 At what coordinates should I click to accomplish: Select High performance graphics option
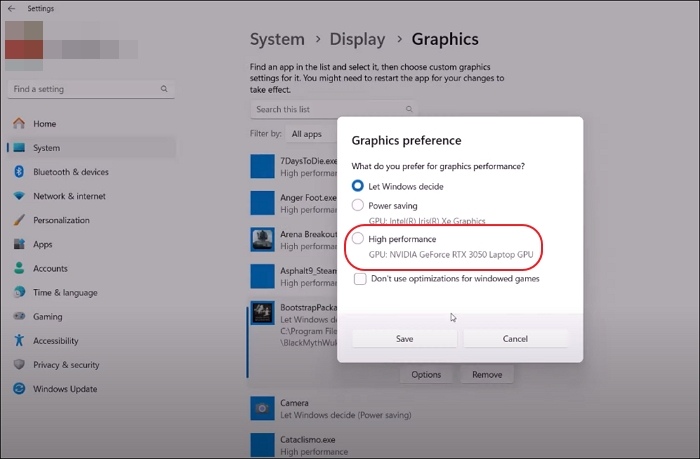click(358, 240)
